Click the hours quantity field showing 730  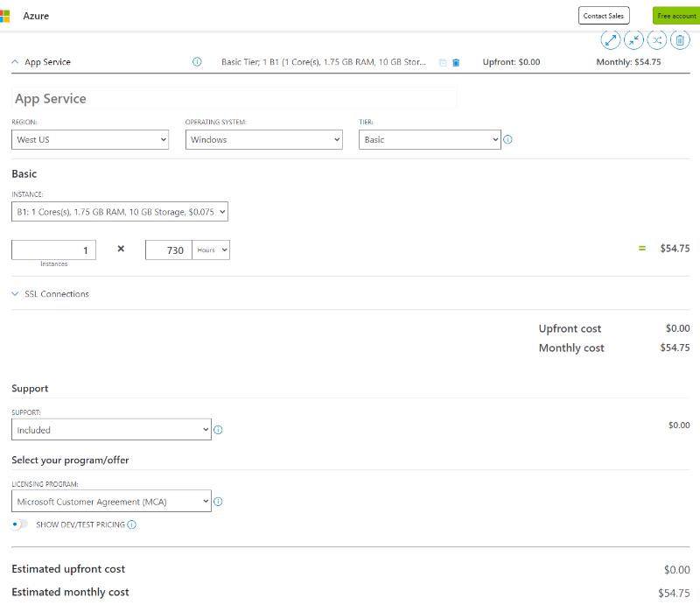(x=169, y=250)
